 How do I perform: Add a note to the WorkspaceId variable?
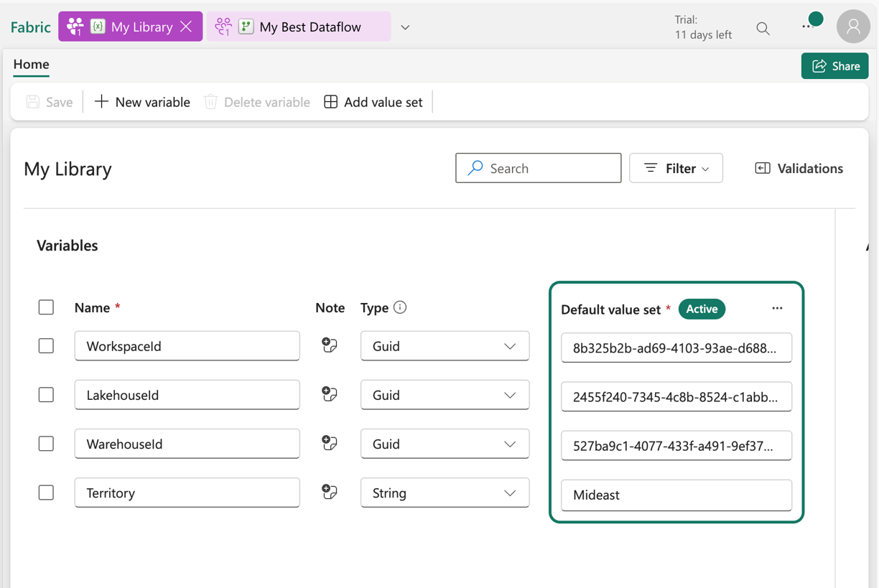pos(329,345)
